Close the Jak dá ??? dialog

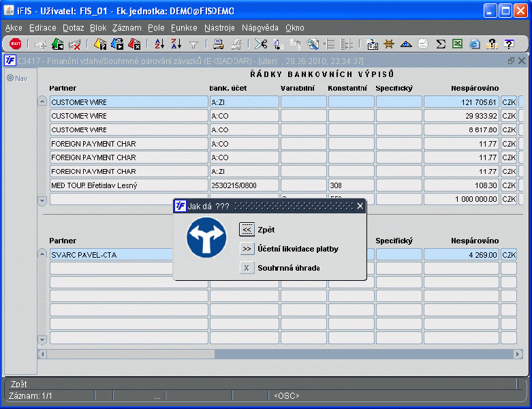(360, 206)
